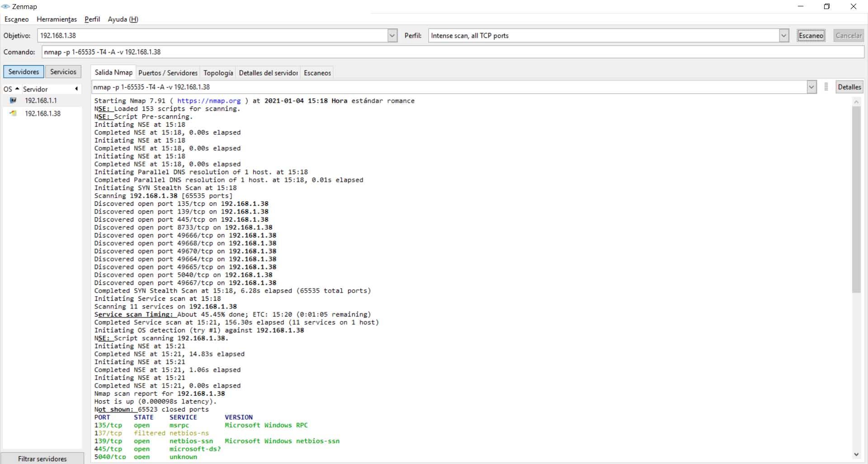The width and height of the screenshot is (868, 464).
Task: Click the output options grip icon beside Detalles
Action: [826, 87]
